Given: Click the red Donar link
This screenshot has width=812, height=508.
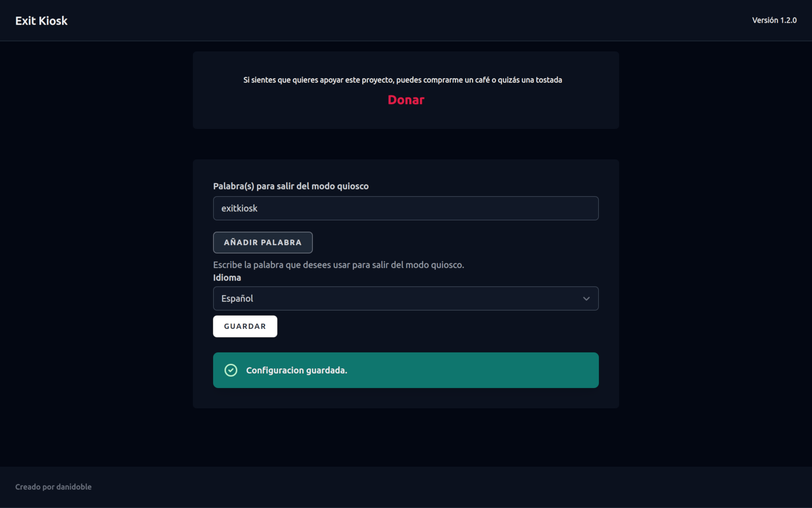Looking at the screenshot, I should (x=406, y=100).
